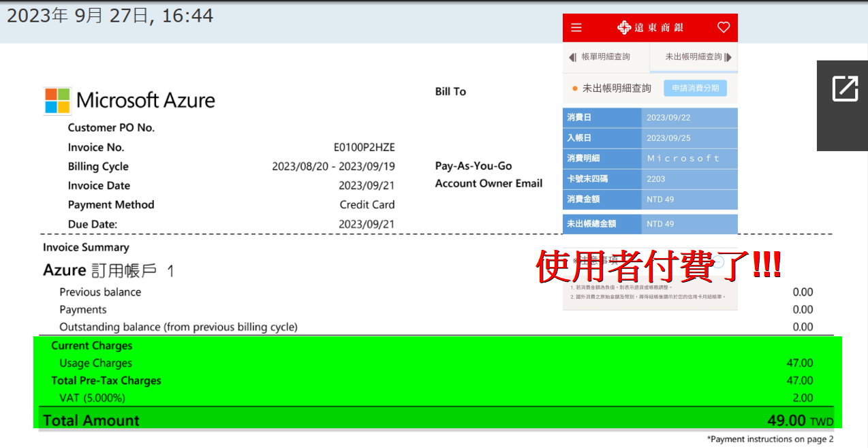The image size is (868, 448).
Task: Click the 'Bill To' heading
Action: (450, 91)
